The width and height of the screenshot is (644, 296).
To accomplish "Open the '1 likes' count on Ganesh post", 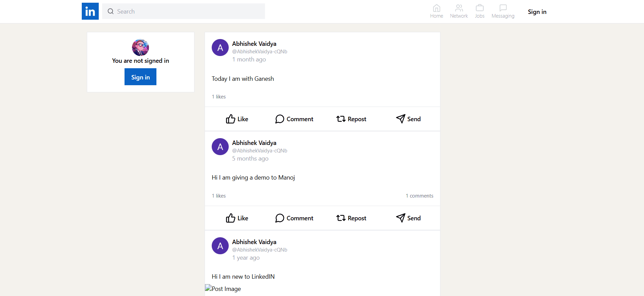I will 219,97.
